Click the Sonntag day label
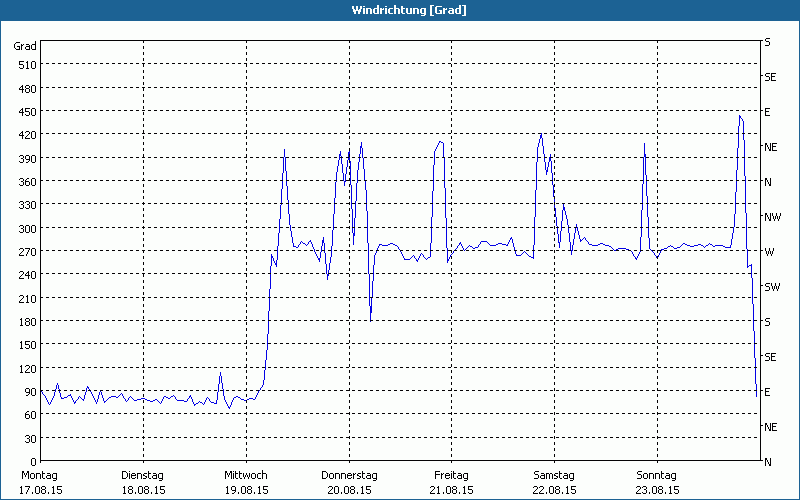800x500 pixels. click(657, 475)
